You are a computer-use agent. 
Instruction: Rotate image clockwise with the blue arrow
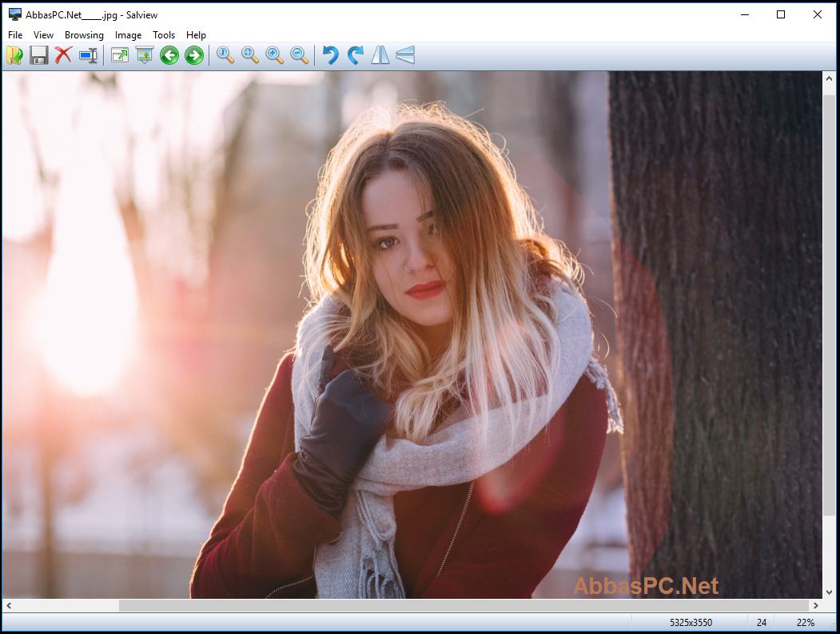pos(355,55)
